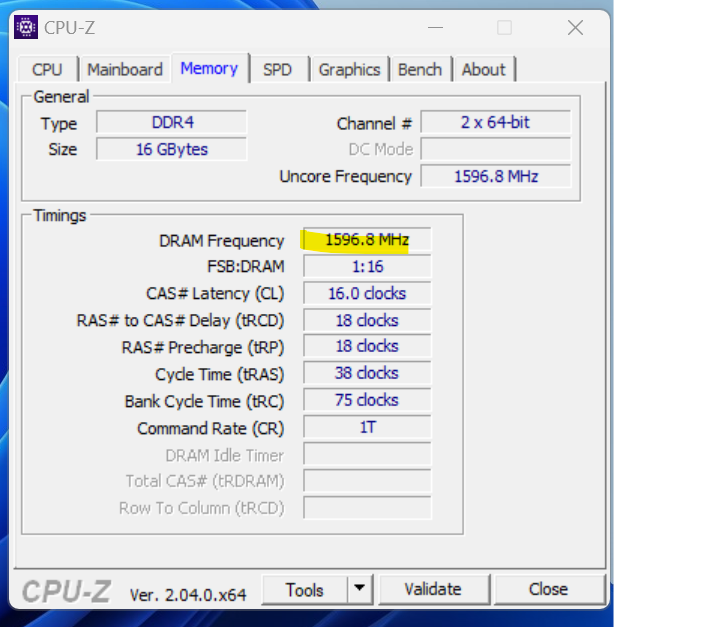Go to the Bench tab

point(420,70)
